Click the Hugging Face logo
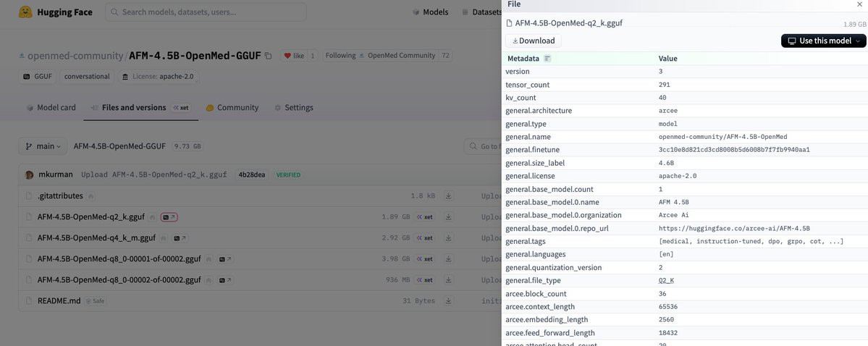This screenshot has width=868, height=346. click(25, 12)
